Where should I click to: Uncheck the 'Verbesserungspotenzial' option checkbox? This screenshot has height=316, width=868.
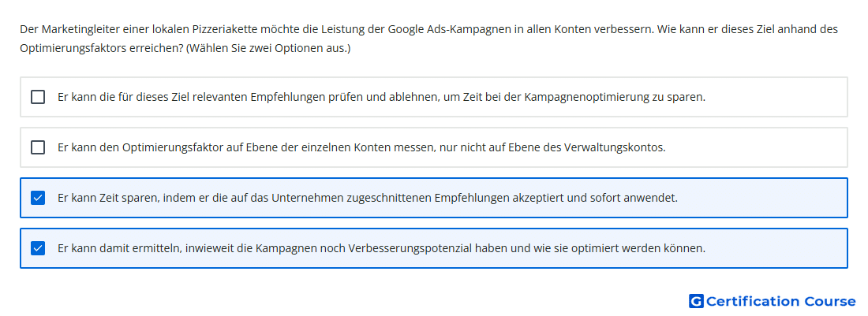click(38, 248)
